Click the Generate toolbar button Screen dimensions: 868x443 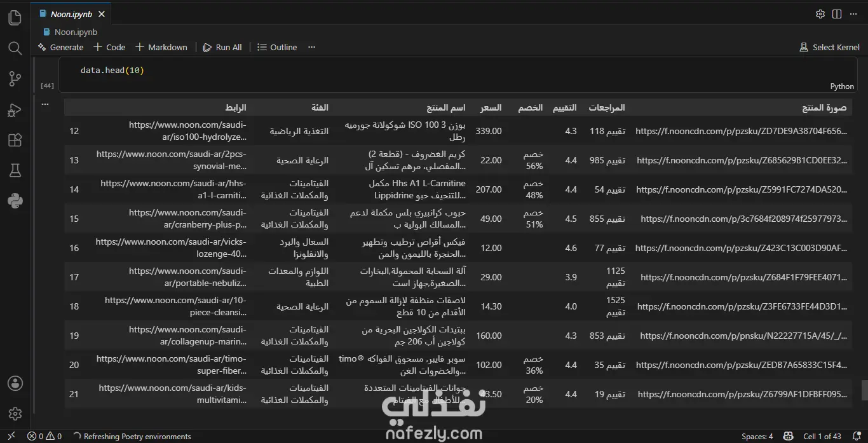click(x=60, y=47)
